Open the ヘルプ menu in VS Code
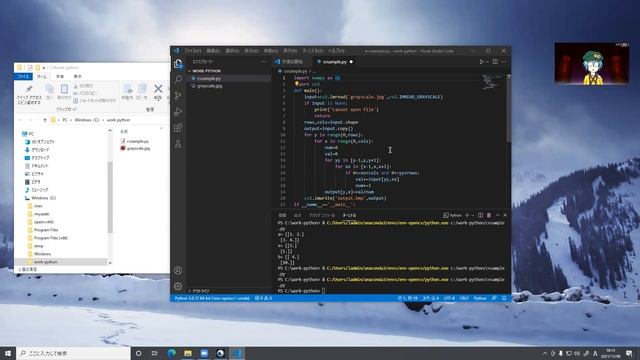The image size is (640, 360). [x=336, y=51]
